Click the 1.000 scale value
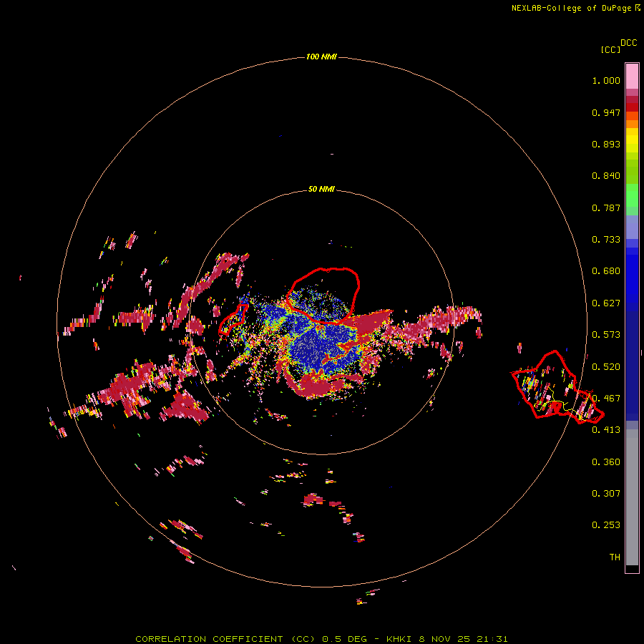This screenshot has width=644, height=644. pyautogui.click(x=606, y=80)
